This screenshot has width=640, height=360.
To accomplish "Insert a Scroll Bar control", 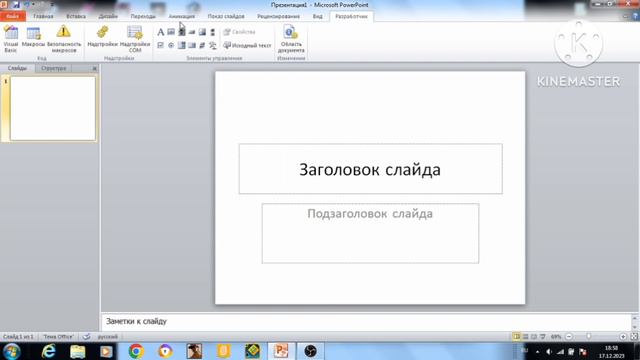I will 213,32.
